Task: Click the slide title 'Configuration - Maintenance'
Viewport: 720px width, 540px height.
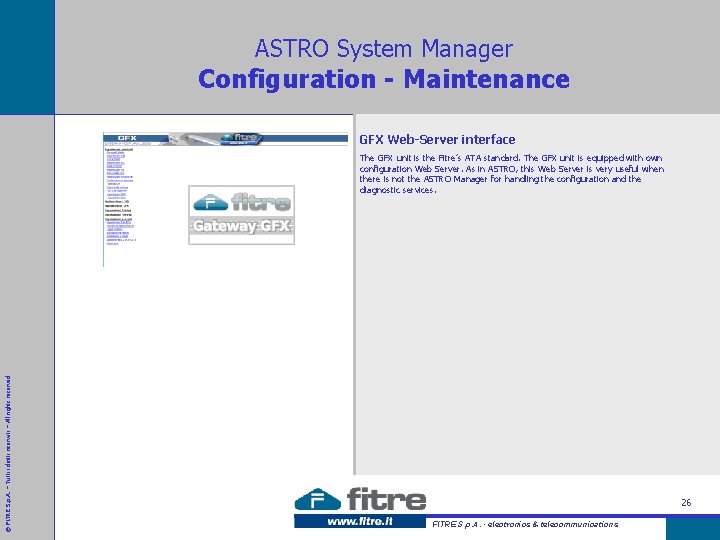Action: (x=384, y=79)
